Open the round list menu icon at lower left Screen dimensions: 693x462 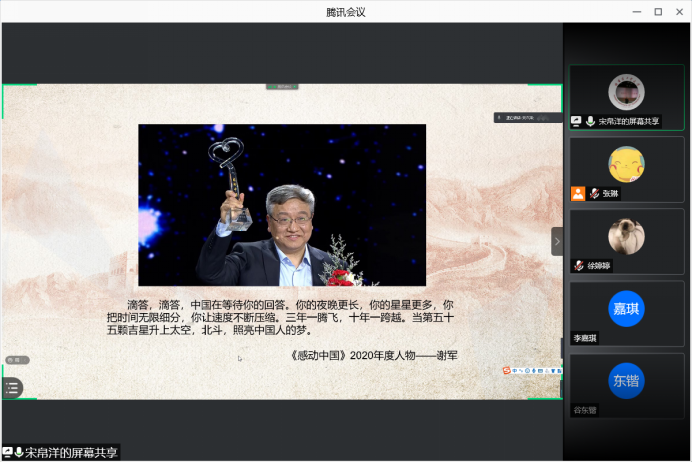click(x=12, y=387)
